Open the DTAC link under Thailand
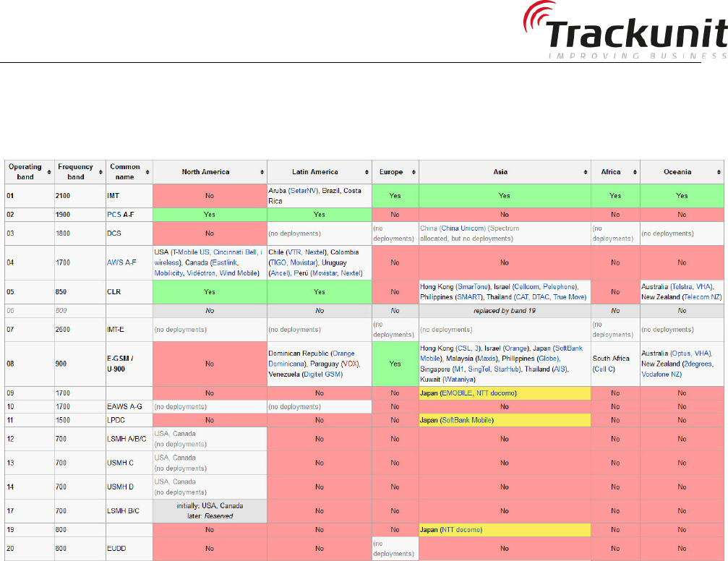Viewport: 728px width, 561px height. tap(541, 296)
